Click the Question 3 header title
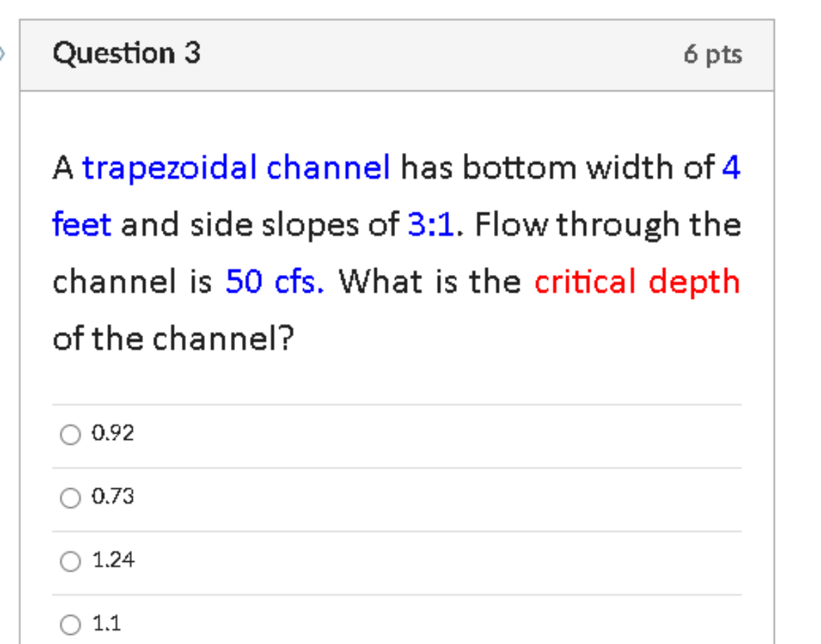Image resolution: width=821 pixels, height=644 pixels. click(128, 52)
